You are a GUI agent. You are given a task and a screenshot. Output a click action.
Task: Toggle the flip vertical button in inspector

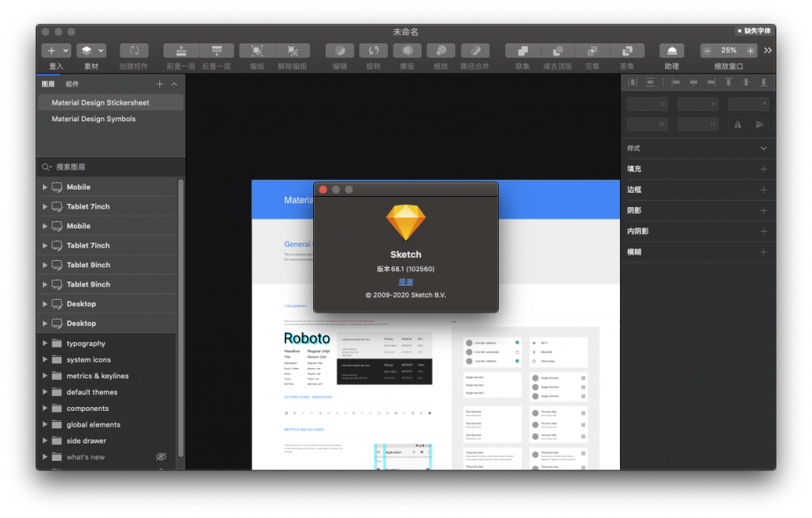point(759,125)
